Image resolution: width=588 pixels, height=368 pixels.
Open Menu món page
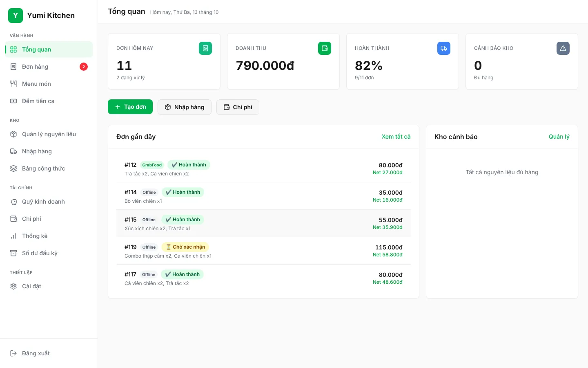(49, 84)
